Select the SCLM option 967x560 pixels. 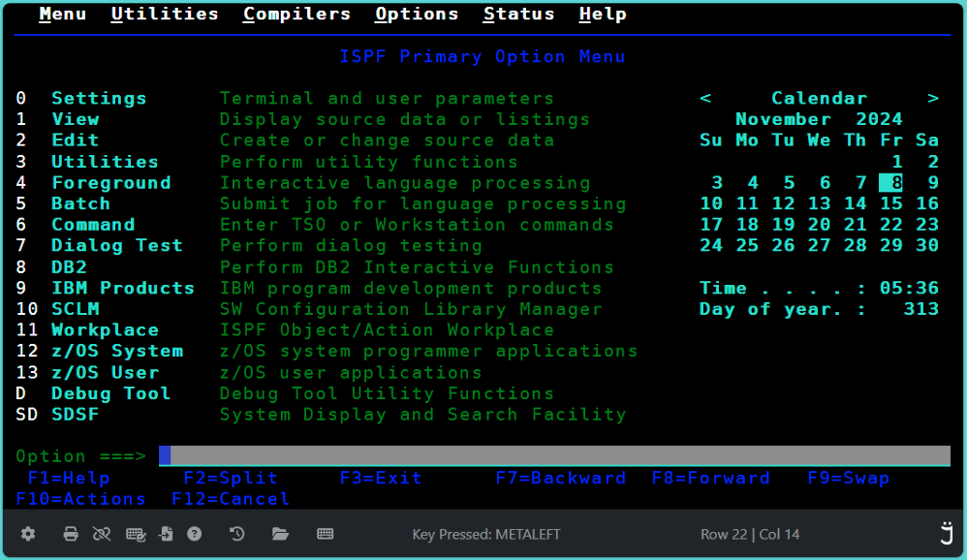76,309
